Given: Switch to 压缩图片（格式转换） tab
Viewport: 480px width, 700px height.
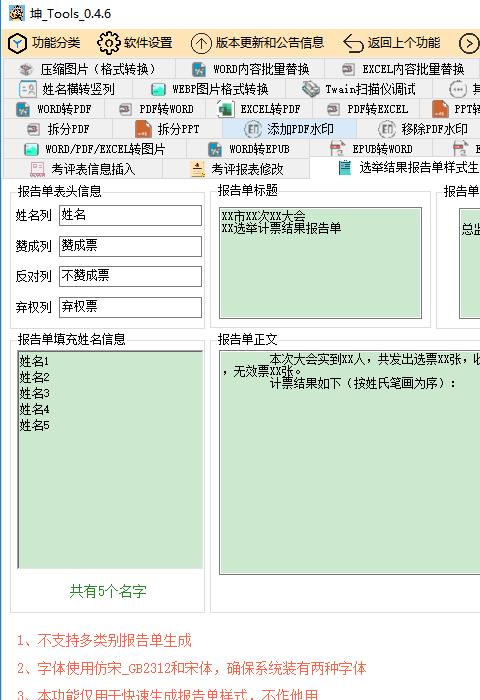Looking at the screenshot, I should click(x=88, y=69).
